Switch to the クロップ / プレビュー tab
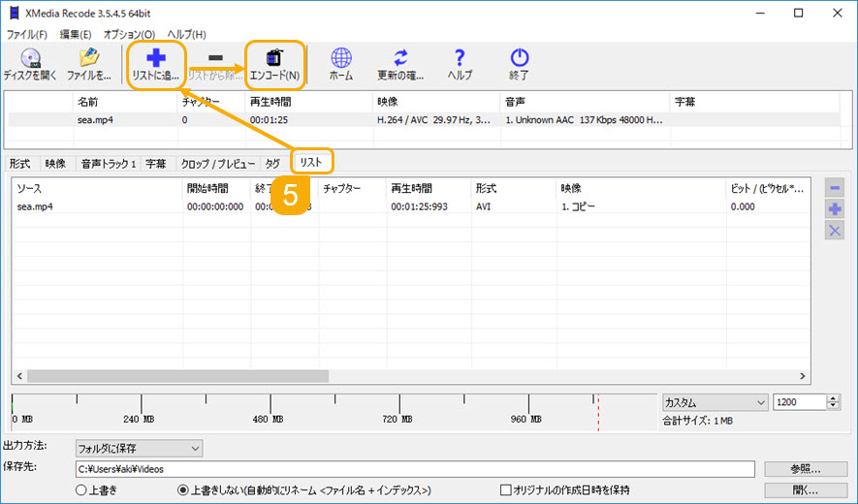Viewport: 858px width, 504px height. 218,163
